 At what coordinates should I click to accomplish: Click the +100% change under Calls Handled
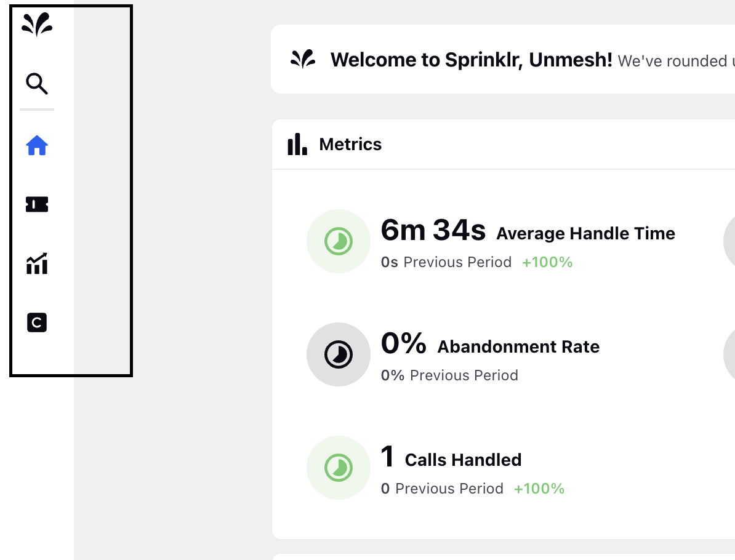pos(539,489)
